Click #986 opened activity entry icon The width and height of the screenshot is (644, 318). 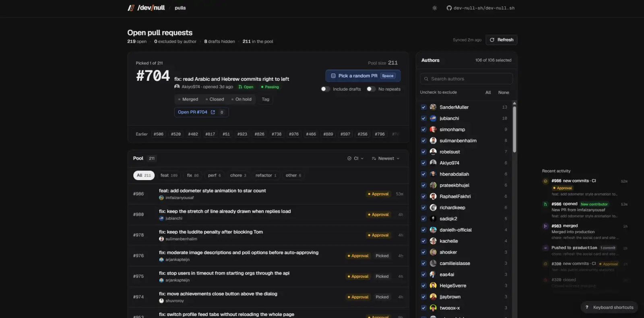click(545, 204)
